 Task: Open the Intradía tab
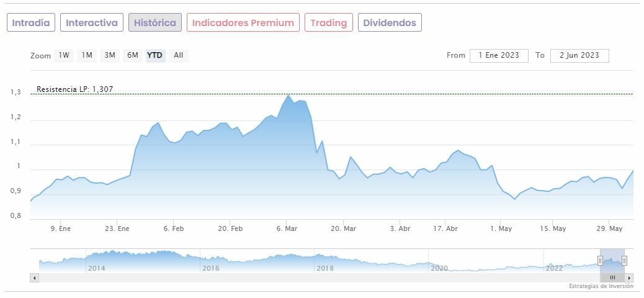point(31,23)
